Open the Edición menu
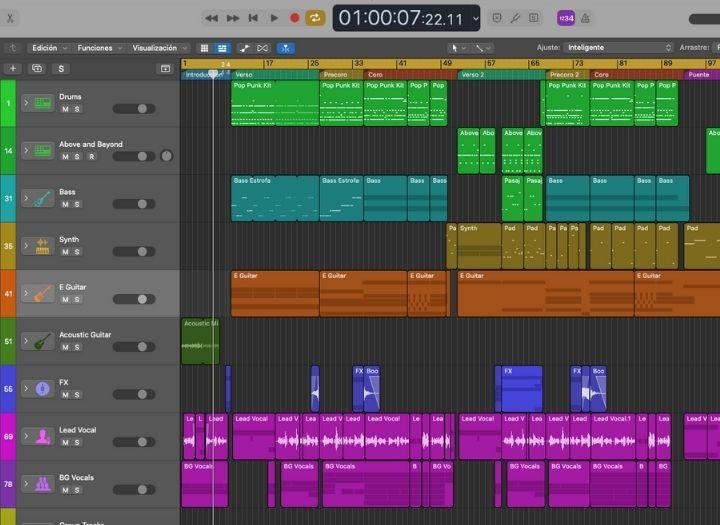The width and height of the screenshot is (720, 525). click(x=48, y=48)
